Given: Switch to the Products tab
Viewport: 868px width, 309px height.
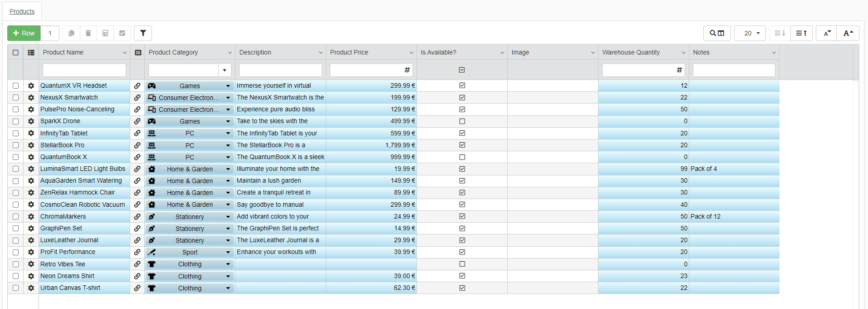Looking at the screenshot, I should tap(22, 11).
